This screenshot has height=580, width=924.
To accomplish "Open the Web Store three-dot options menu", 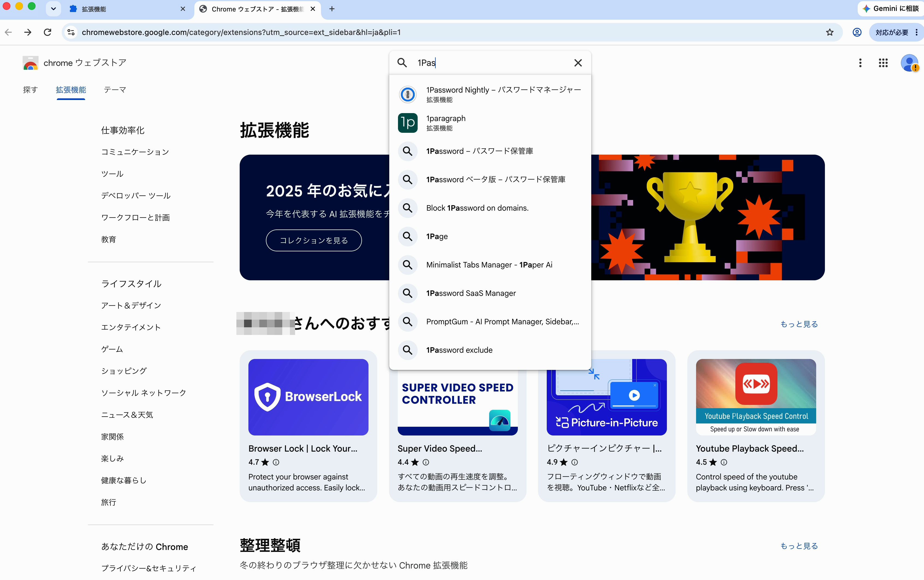I will [860, 63].
